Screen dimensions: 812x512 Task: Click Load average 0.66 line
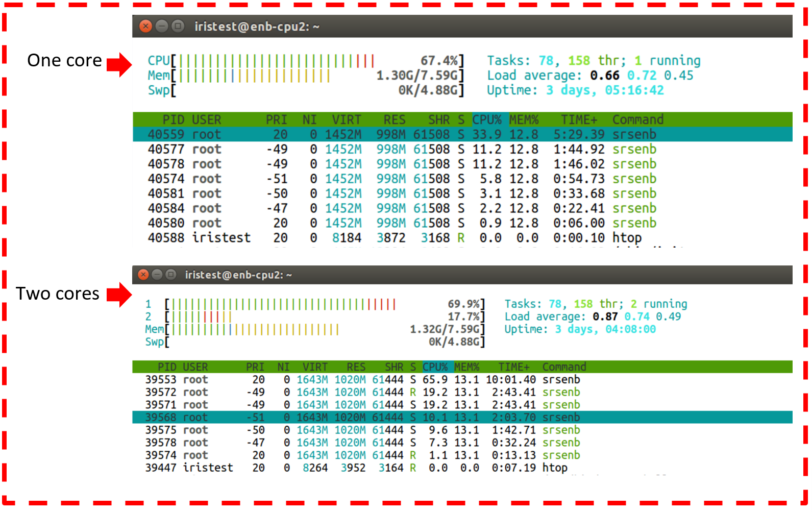(590, 76)
